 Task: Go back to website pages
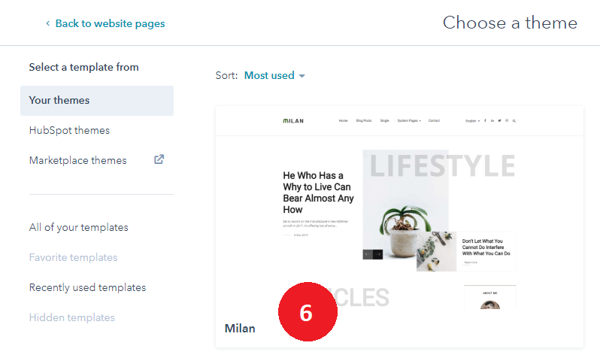point(110,23)
